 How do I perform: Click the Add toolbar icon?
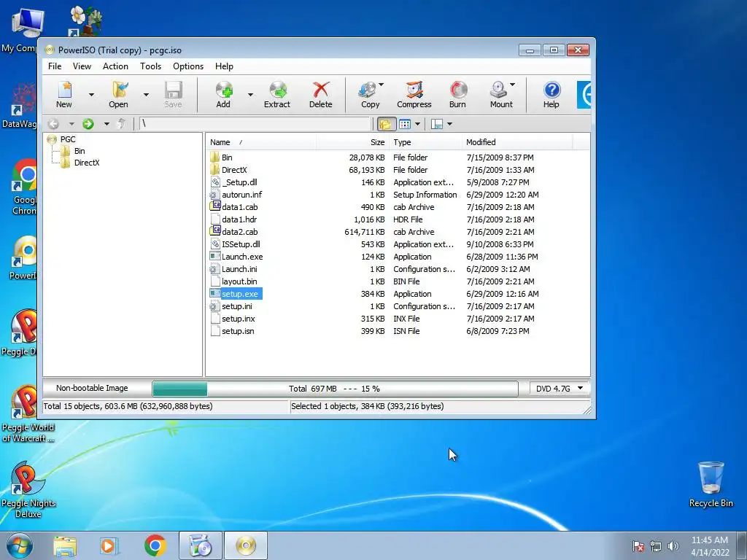coord(223,95)
